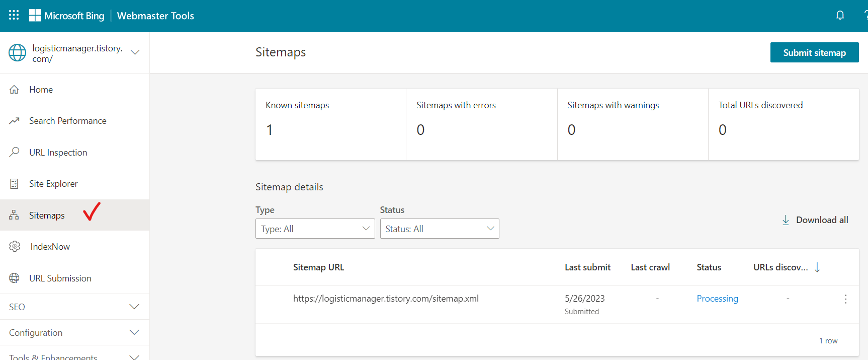
Task: Open Site Explorer page
Action: click(74, 184)
